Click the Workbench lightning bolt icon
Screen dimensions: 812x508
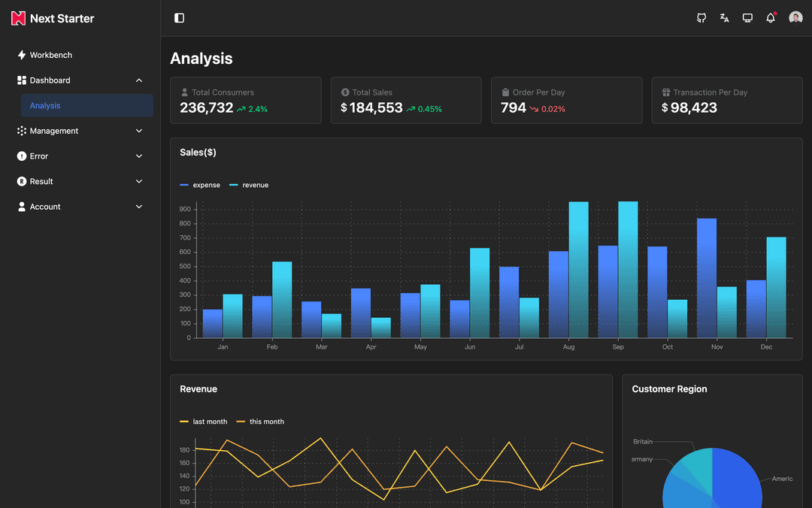[x=22, y=55]
